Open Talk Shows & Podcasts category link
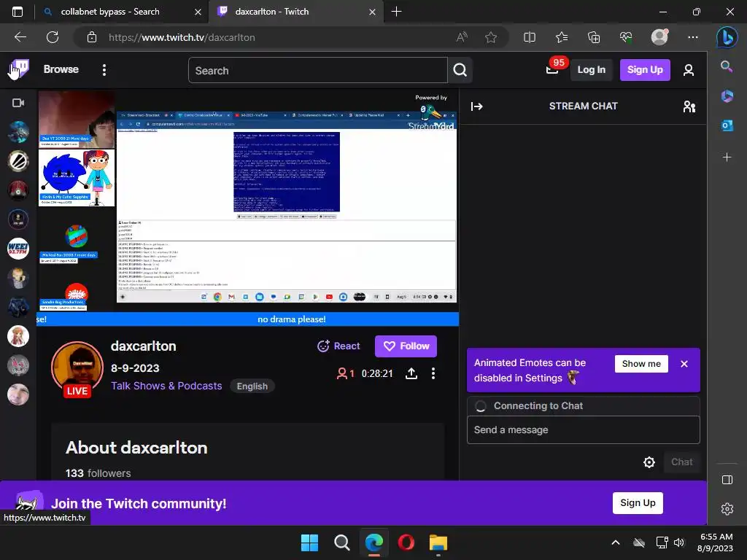 click(166, 386)
